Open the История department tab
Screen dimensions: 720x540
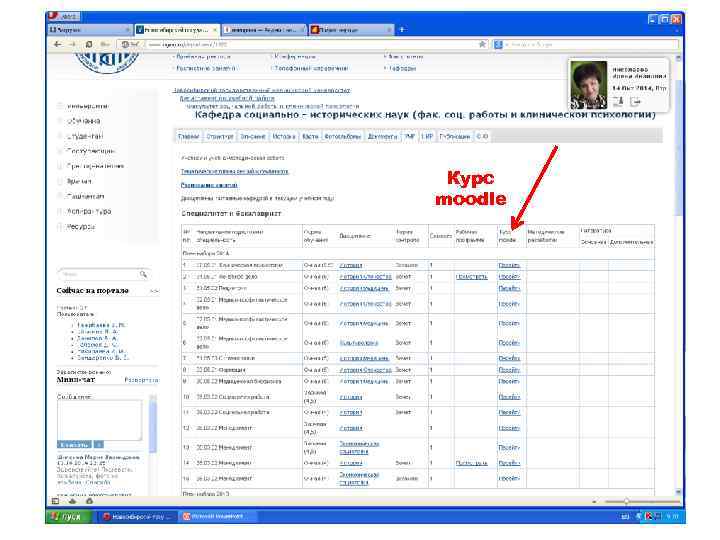pos(283,136)
